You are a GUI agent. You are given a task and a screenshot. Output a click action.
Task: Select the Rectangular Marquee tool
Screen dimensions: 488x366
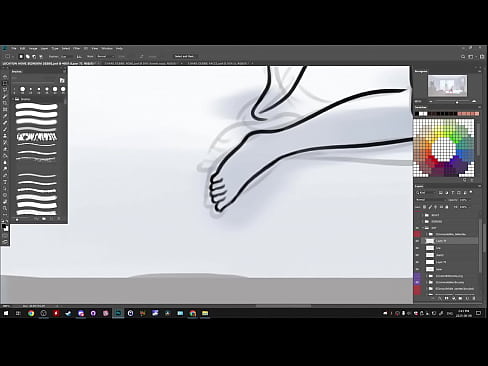pyautogui.click(x=5, y=83)
